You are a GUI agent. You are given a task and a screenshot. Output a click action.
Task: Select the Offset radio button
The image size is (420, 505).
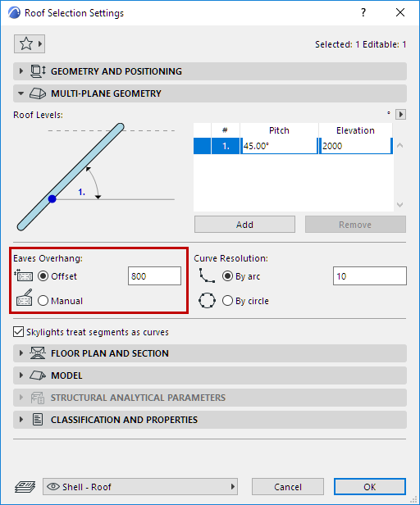(43, 276)
